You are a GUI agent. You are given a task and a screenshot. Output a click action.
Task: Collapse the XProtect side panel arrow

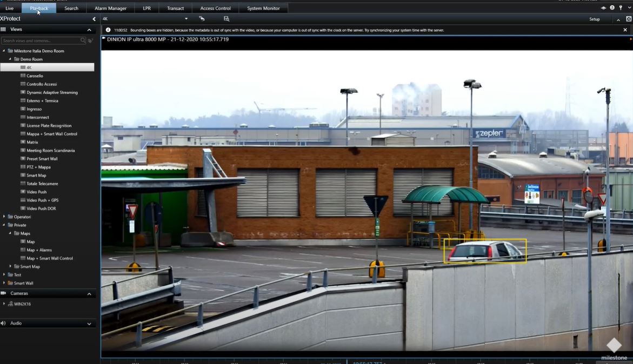pyautogui.click(x=94, y=19)
